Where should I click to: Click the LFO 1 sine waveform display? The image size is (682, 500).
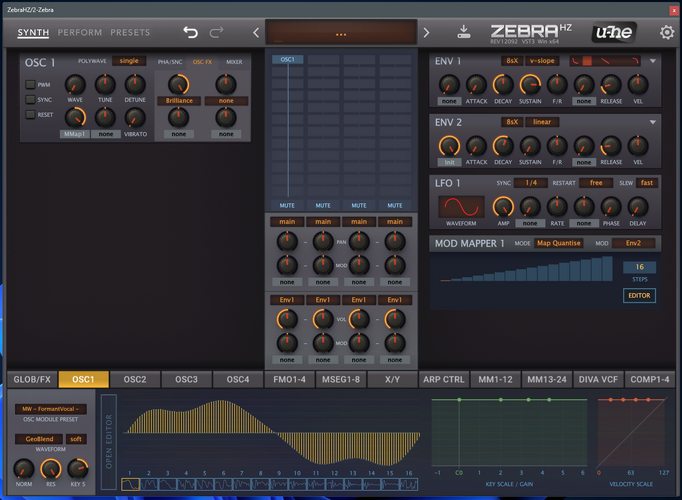pos(461,207)
